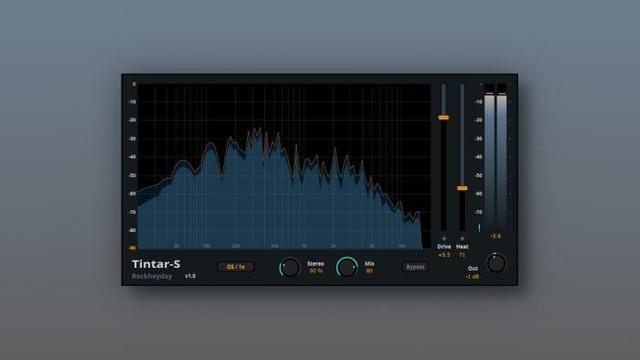Click the Stereo 90 % value
The image size is (640, 360).
click(316, 271)
